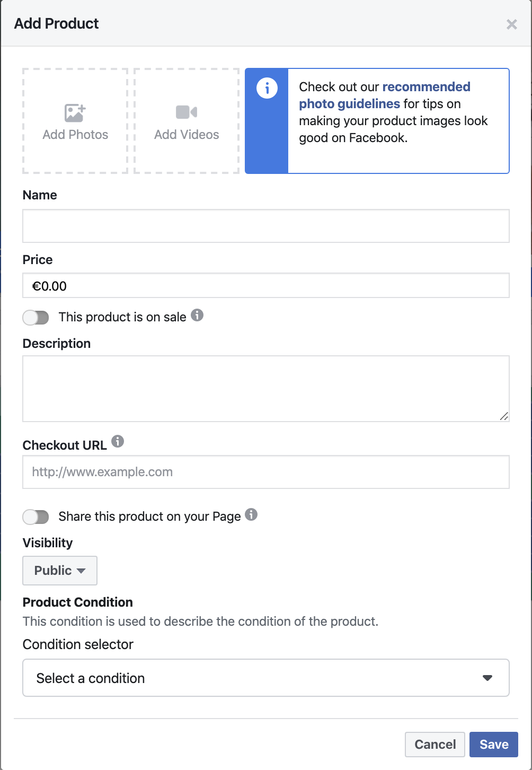
Task: Save the new product
Action: (x=494, y=745)
